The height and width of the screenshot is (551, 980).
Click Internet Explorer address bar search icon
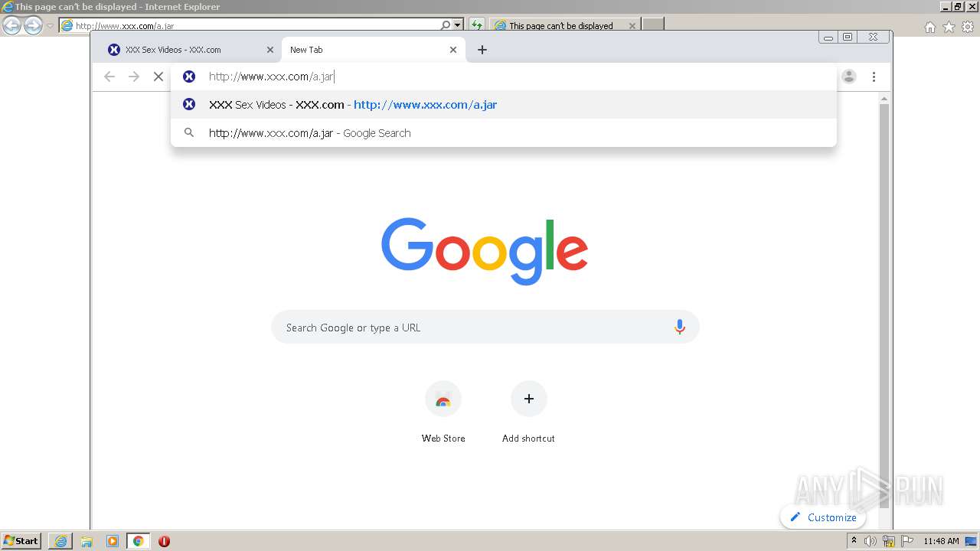(x=446, y=25)
